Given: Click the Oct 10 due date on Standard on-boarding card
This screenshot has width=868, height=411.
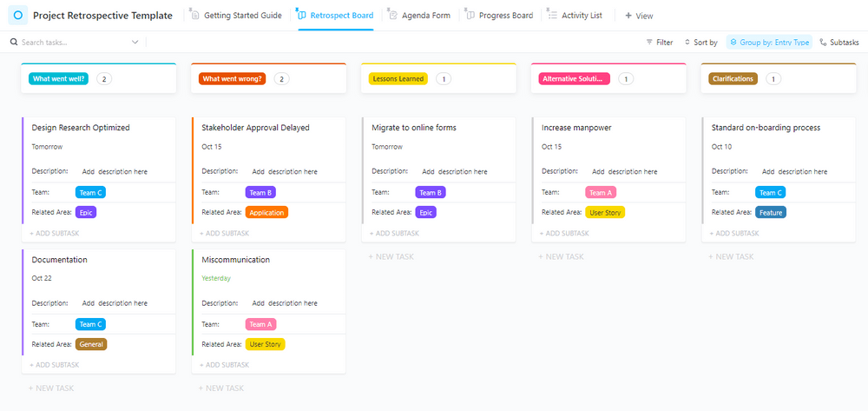Looking at the screenshot, I should pyautogui.click(x=721, y=147).
